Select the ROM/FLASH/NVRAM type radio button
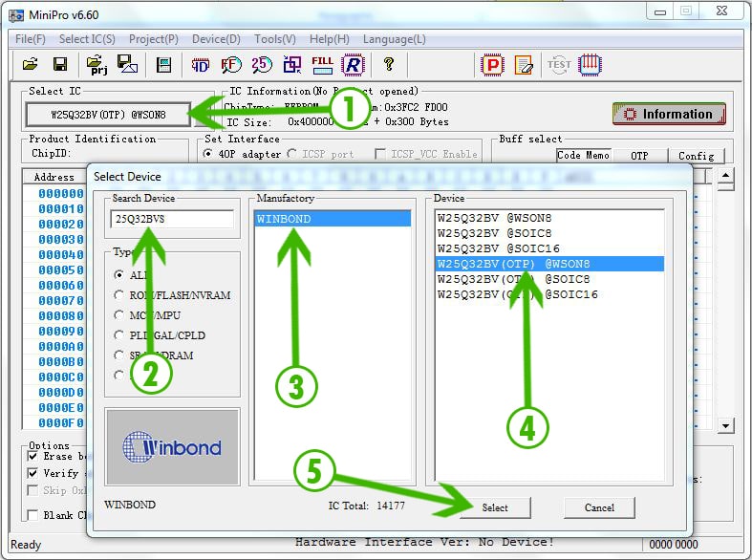The width and height of the screenshot is (752, 560). [118, 295]
